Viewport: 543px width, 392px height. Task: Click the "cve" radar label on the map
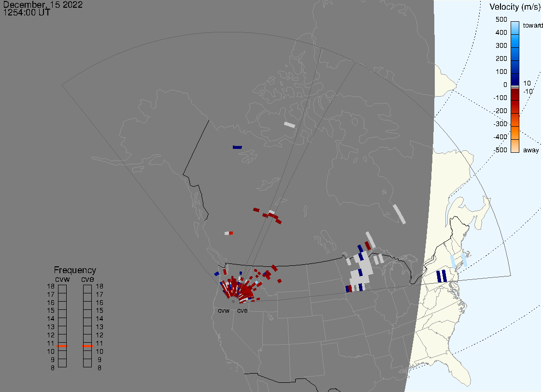coord(243,310)
